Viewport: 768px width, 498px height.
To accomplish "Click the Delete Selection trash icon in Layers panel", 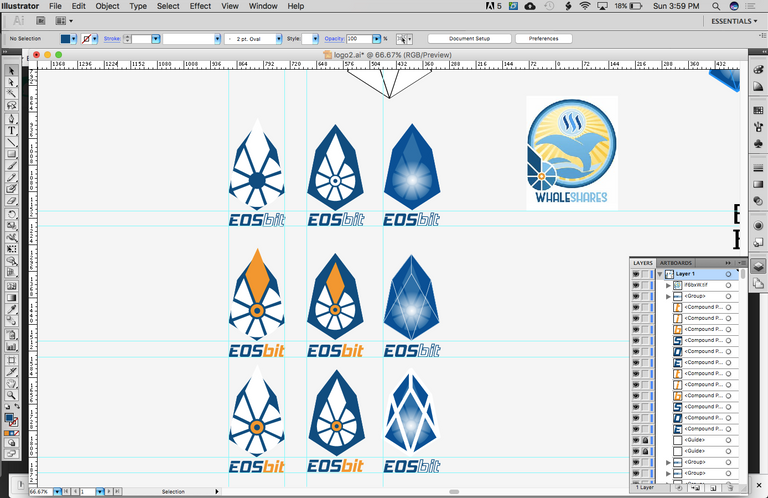I will pyautogui.click(x=730, y=488).
